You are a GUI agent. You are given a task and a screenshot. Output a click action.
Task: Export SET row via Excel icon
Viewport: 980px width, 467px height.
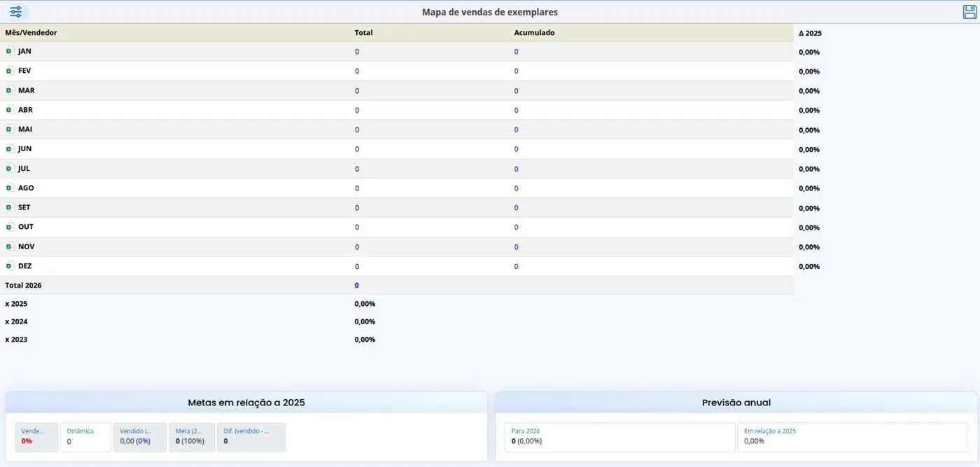(x=9, y=207)
